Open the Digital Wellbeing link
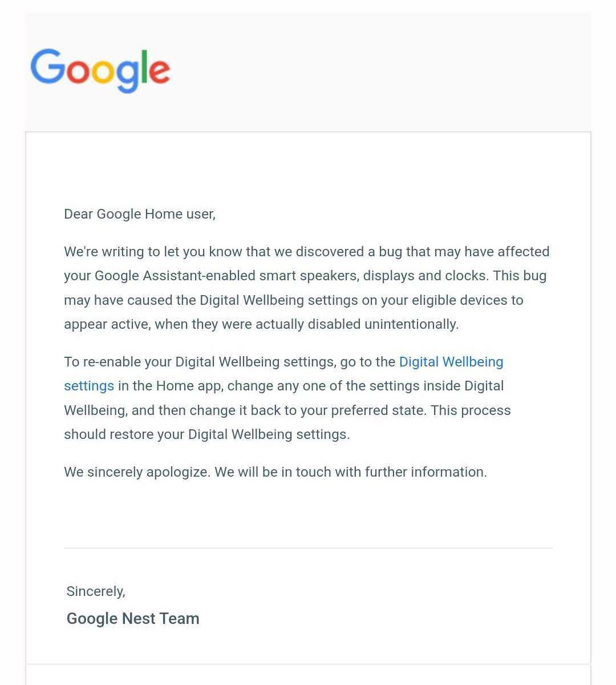The height and width of the screenshot is (685, 616). click(x=451, y=362)
